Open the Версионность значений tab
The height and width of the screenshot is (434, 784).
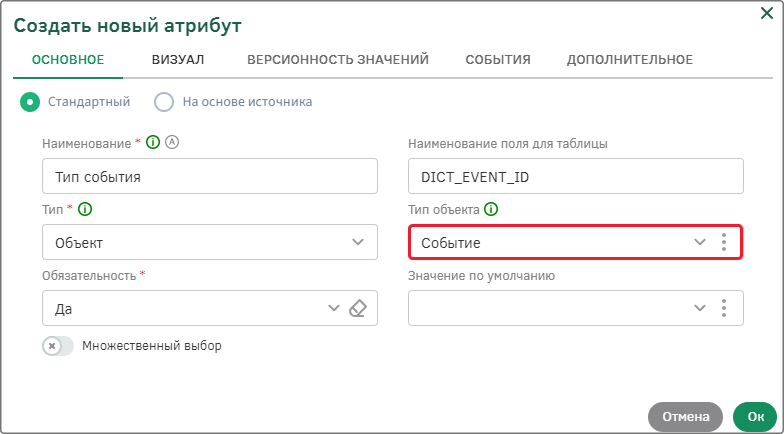[338, 60]
